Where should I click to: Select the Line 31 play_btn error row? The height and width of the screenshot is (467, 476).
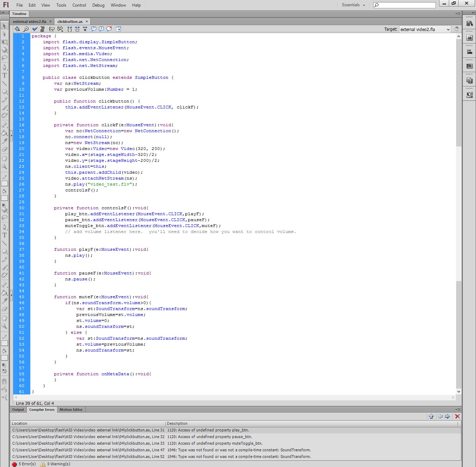236,430
